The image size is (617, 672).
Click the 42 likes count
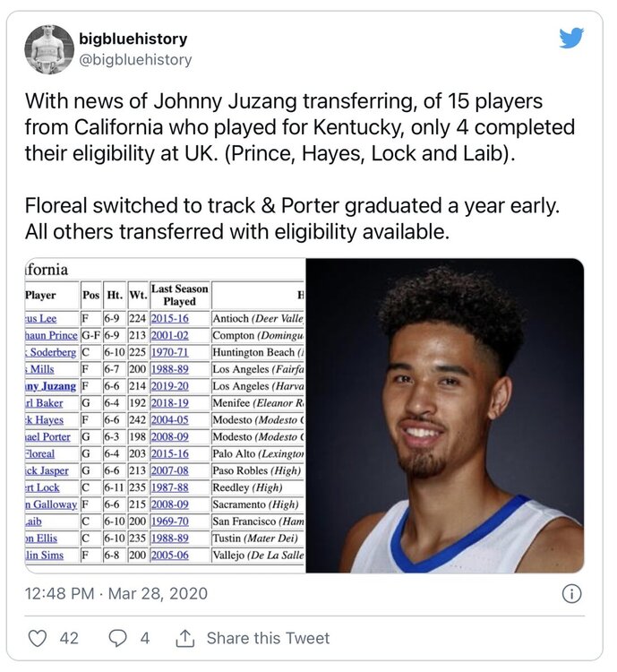pyautogui.click(x=69, y=638)
